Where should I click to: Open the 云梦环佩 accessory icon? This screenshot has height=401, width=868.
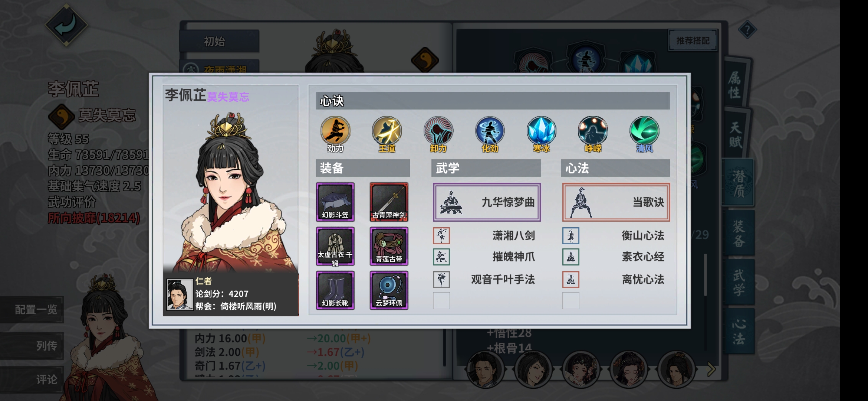point(389,290)
